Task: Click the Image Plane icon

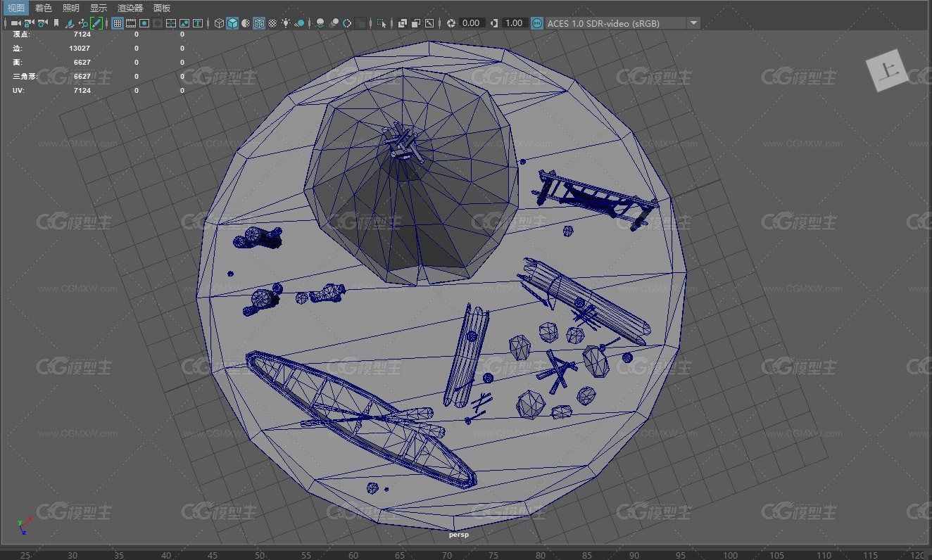Action: (70, 23)
